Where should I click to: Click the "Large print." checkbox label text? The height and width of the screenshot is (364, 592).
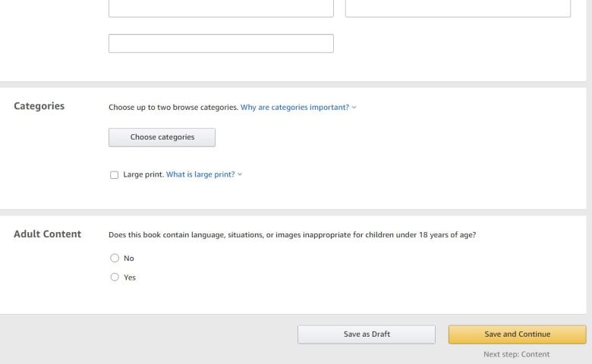[x=143, y=175]
